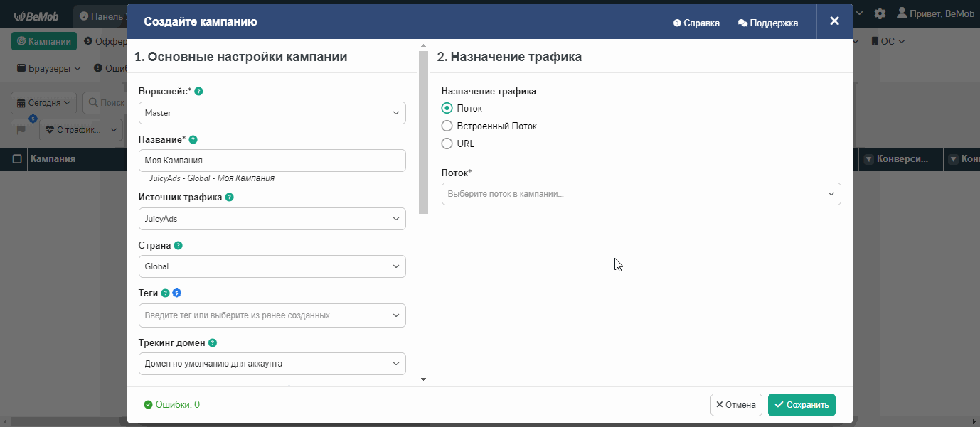Open Теги tag selection dropdown

tap(272, 315)
